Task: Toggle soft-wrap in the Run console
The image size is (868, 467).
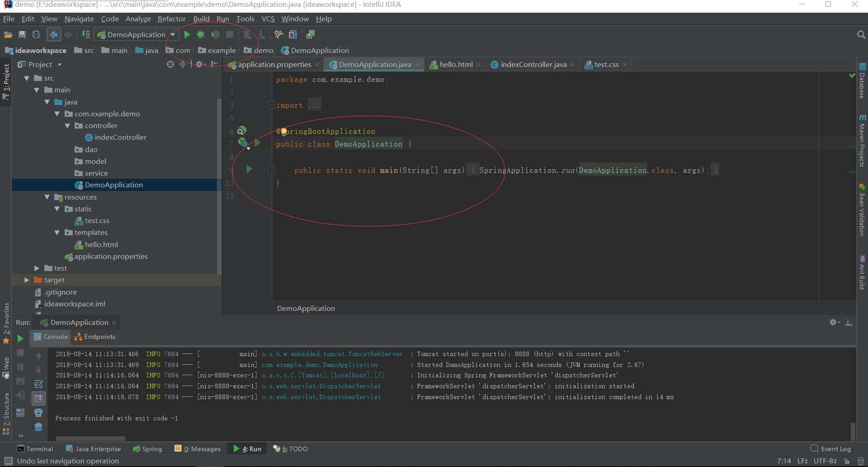Action: 38,384
